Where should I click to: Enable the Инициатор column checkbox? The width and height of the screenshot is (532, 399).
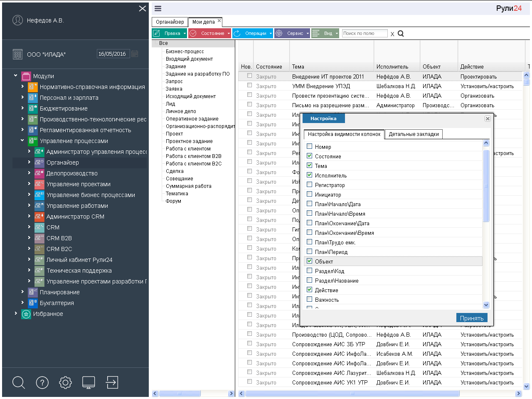pos(309,194)
